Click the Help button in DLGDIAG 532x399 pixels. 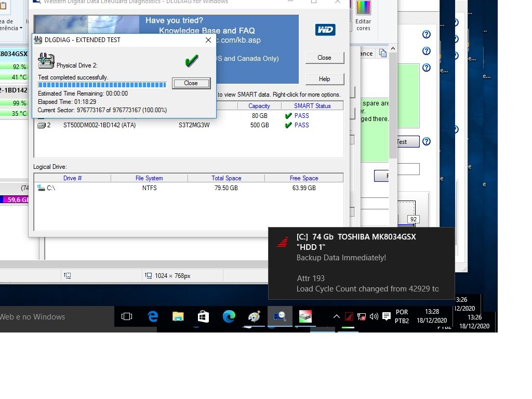[324, 79]
